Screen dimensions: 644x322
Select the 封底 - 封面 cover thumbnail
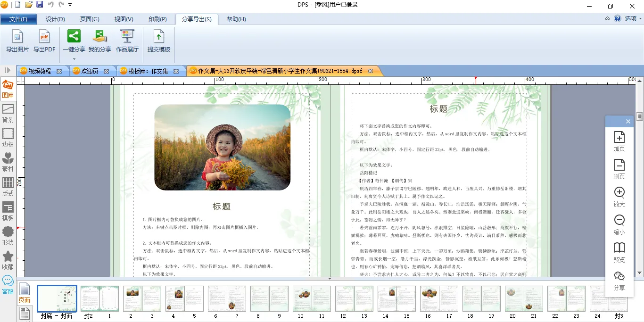pos(57,298)
